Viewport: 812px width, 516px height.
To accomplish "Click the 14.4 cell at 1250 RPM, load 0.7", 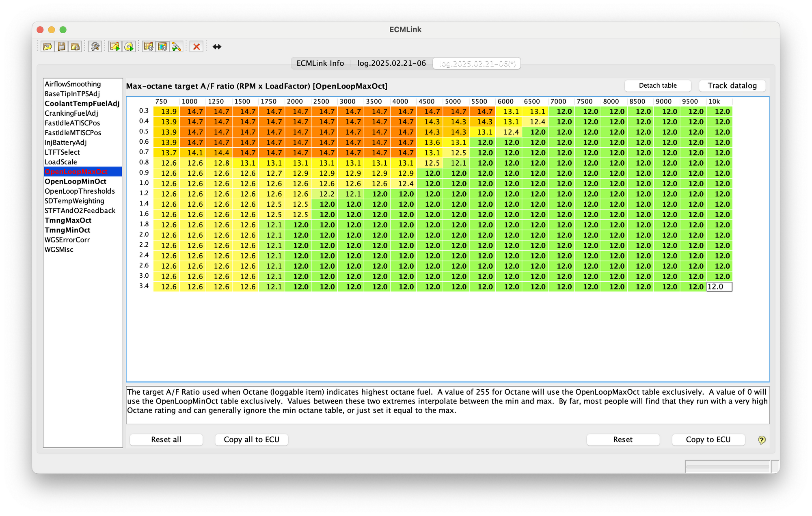I will pos(219,153).
